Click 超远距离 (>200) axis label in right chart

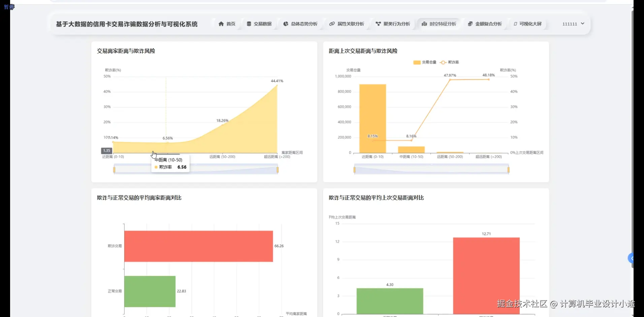point(489,157)
